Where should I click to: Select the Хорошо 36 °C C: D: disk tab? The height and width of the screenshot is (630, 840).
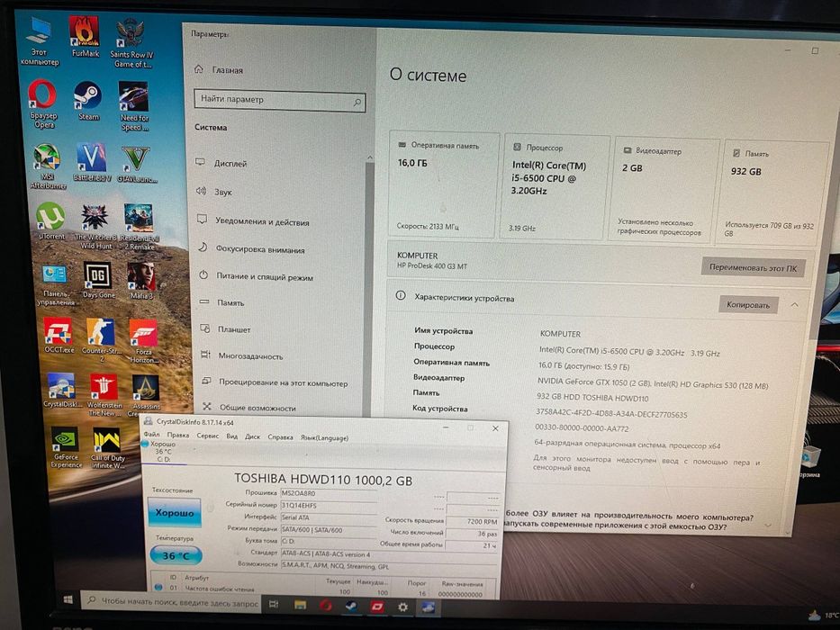point(163,452)
